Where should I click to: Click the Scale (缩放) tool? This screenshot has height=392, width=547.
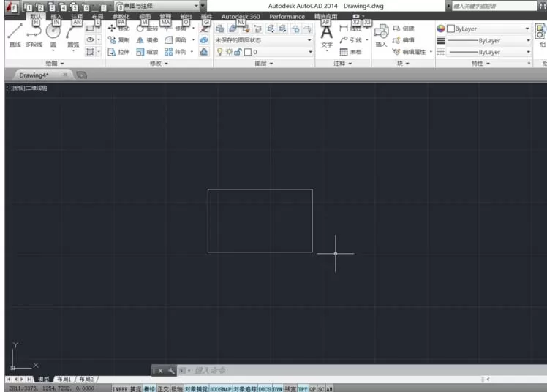tap(148, 52)
